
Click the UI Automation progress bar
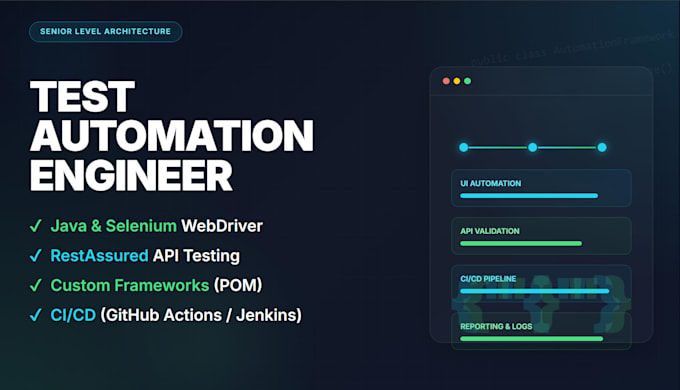point(529,196)
